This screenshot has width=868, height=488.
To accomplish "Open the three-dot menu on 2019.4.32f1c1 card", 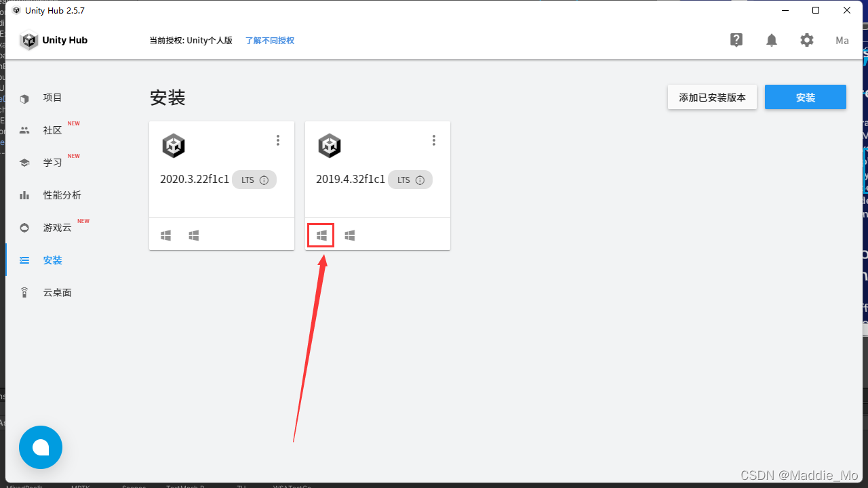I will (x=434, y=140).
